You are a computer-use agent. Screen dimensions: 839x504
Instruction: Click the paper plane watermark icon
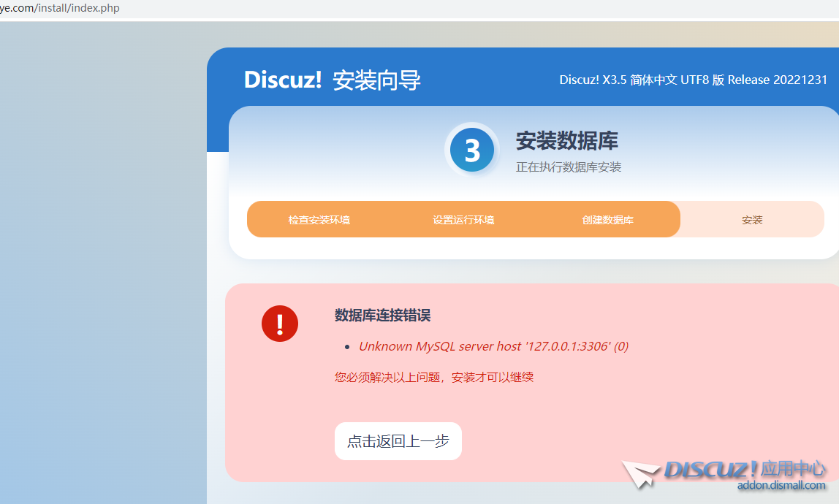[641, 473]
